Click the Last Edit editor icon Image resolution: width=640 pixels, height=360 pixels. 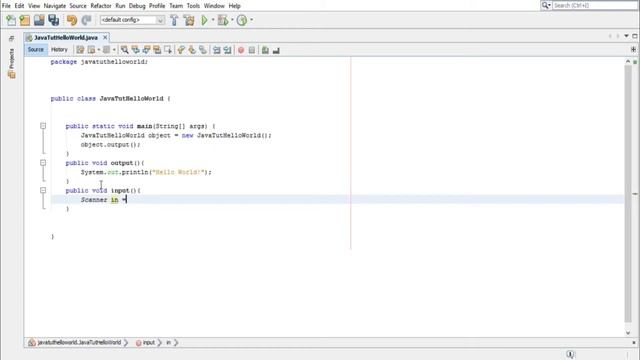(80, 50)
